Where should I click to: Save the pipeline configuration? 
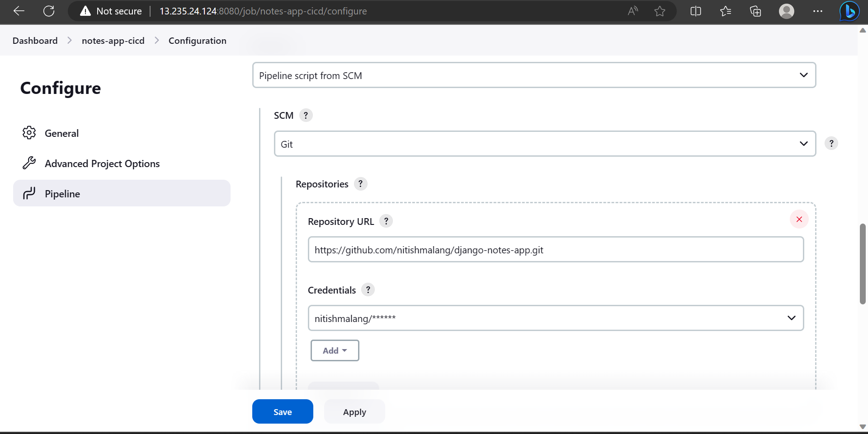click(x=282, y=411)
